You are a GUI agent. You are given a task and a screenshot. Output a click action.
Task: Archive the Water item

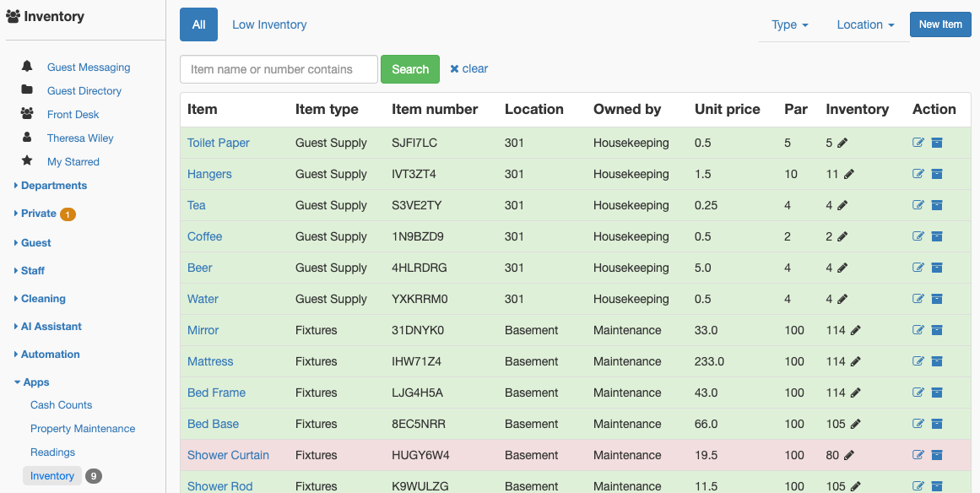click(937, 299)
